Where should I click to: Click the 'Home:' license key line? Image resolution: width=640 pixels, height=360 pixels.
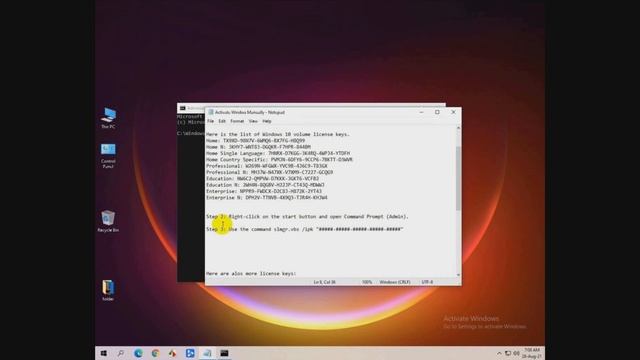coord(256,140)
